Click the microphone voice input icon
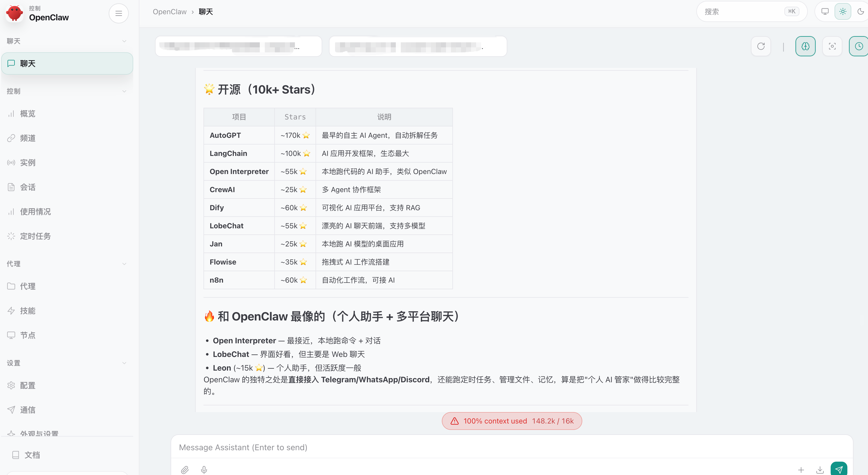868x475 pixels. (x=204, y=470)
